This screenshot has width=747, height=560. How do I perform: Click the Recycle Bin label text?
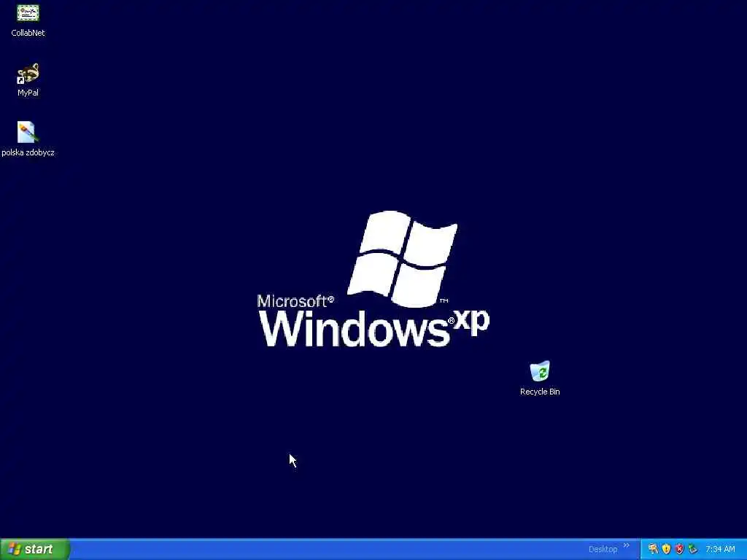tap(540, 392)
